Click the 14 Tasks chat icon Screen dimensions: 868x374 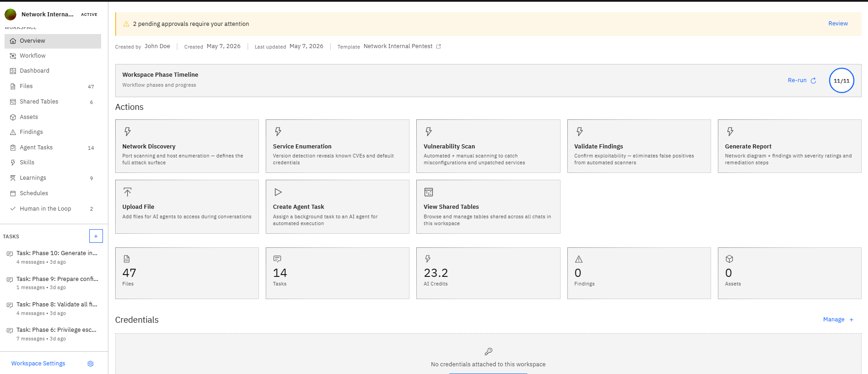[277, 259]
